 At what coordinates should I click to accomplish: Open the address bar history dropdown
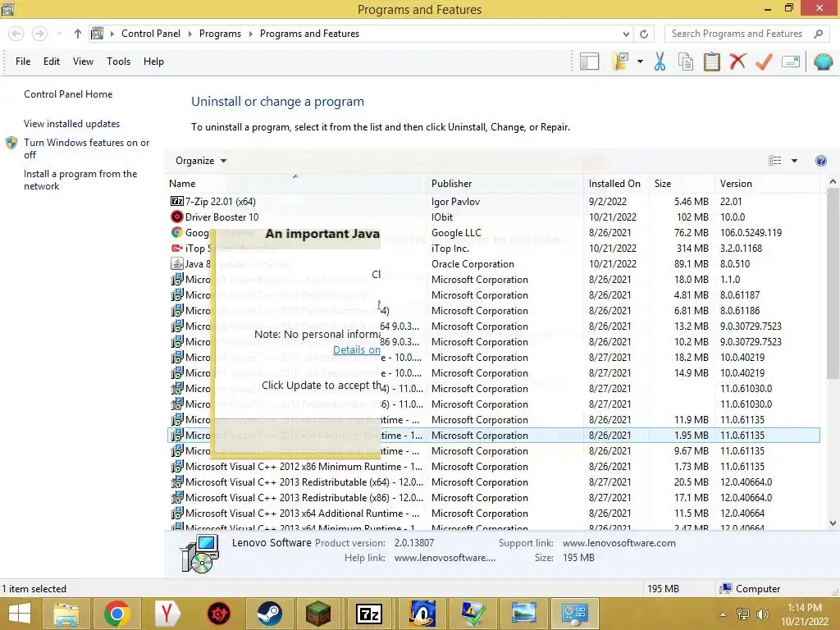(626, 34)
